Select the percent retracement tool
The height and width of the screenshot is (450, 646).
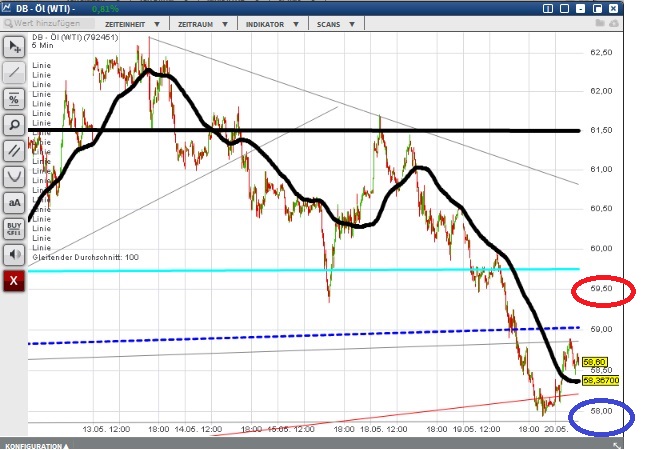14,99
